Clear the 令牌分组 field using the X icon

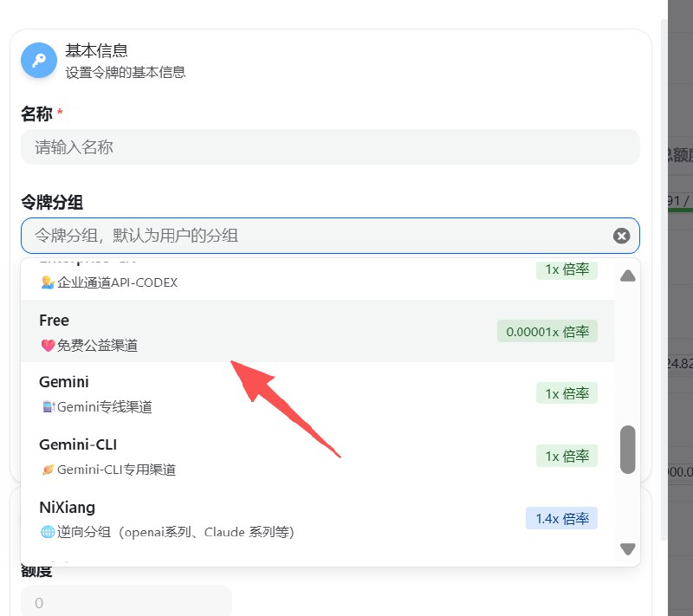click(621, 236)
